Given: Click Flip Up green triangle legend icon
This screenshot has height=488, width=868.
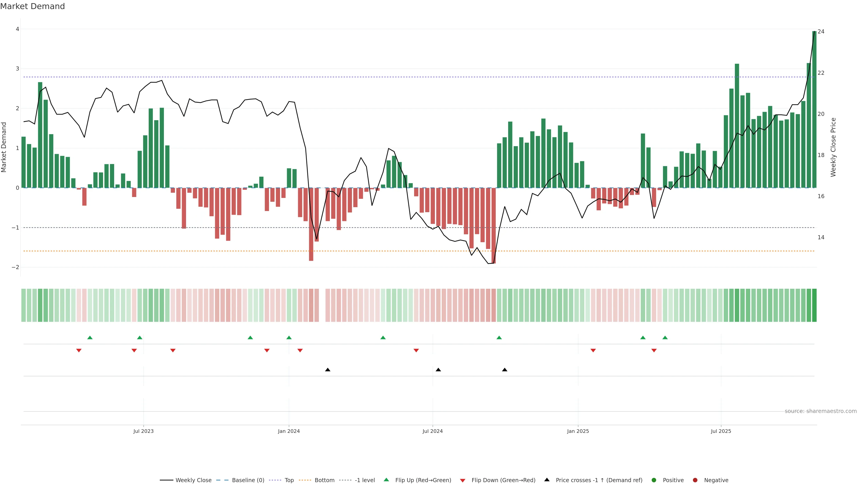Looking at the screenshot, I should pyautogui.click(x=387, y=480).
